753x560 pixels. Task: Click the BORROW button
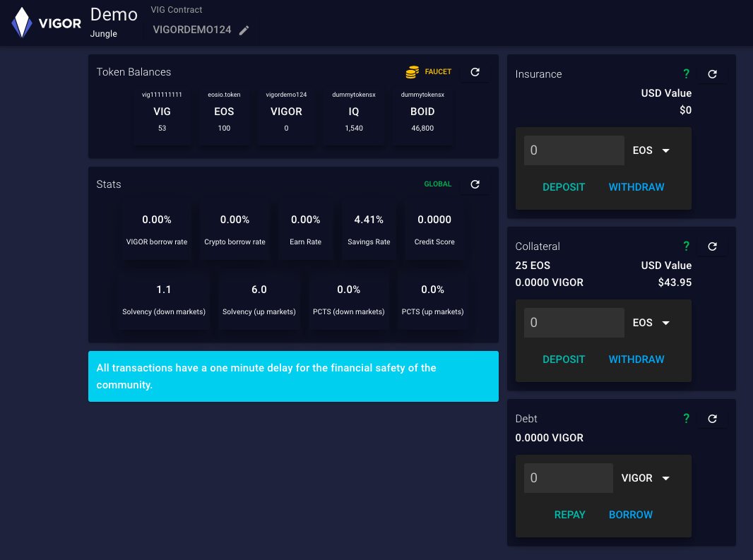[631, 515]
